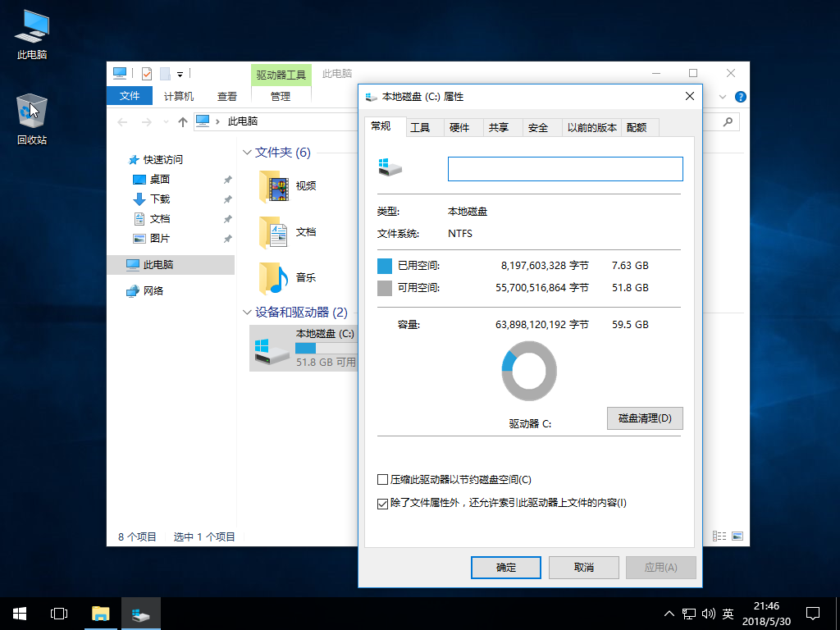The height and width of the screenshot is (630, 840).
Task: Open the notification action center icon
Action: 813,613
